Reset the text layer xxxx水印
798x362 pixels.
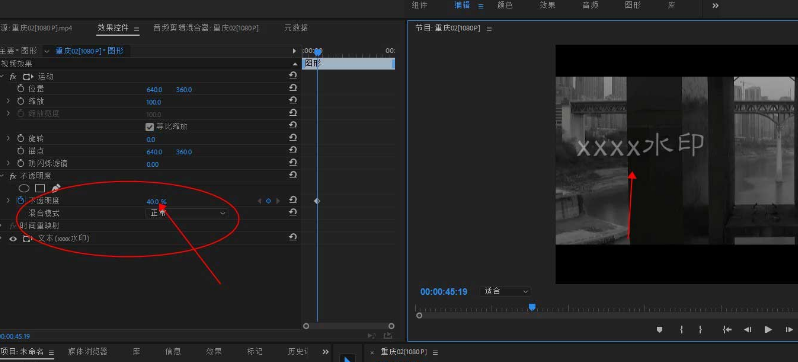(x=293, y=237)
